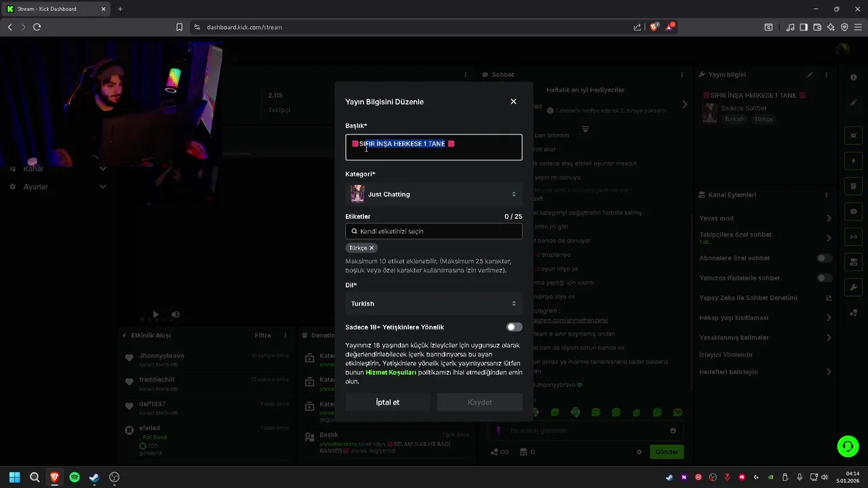868x488 pixels.
Task: Open Steam from the taskbar
Action: coord(94,477)
